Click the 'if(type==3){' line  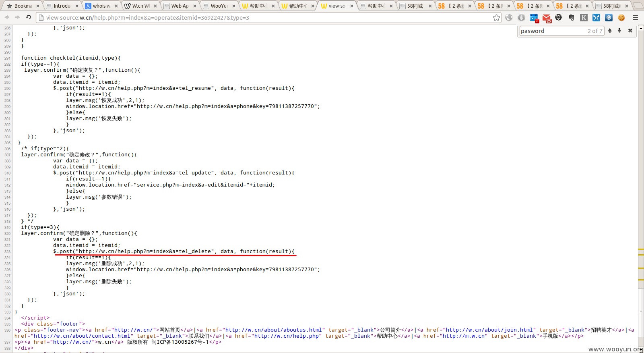click(x=40, y=227)
